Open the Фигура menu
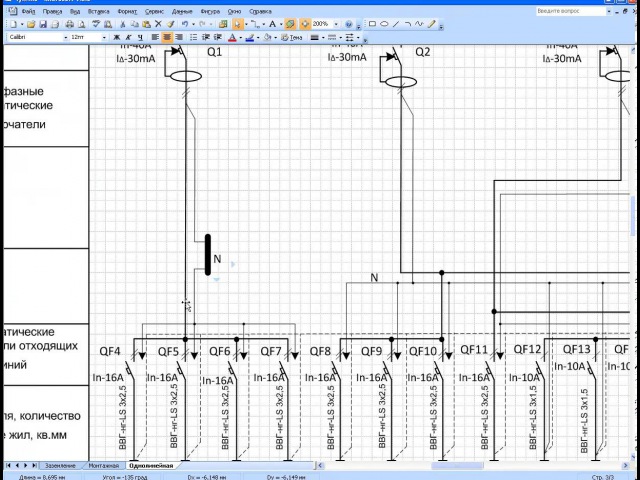 coord(210,11)
